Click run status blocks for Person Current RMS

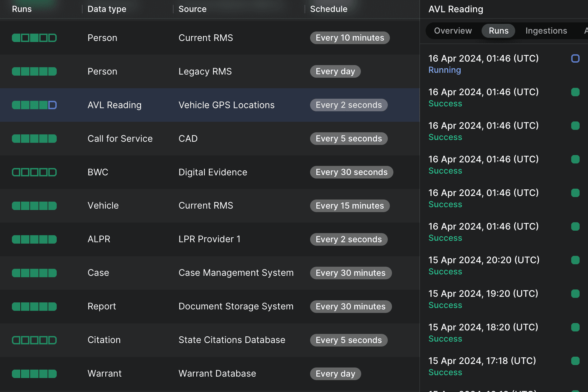click(34, 38)
